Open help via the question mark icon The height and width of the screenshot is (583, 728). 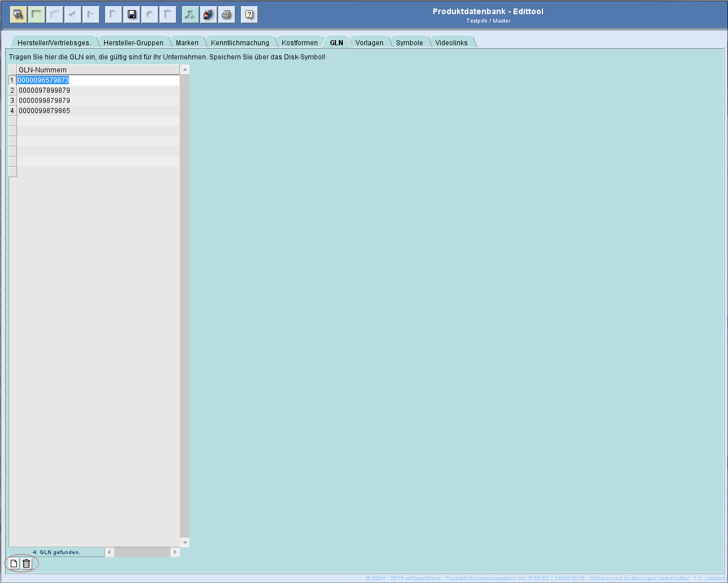coord(249,15)
